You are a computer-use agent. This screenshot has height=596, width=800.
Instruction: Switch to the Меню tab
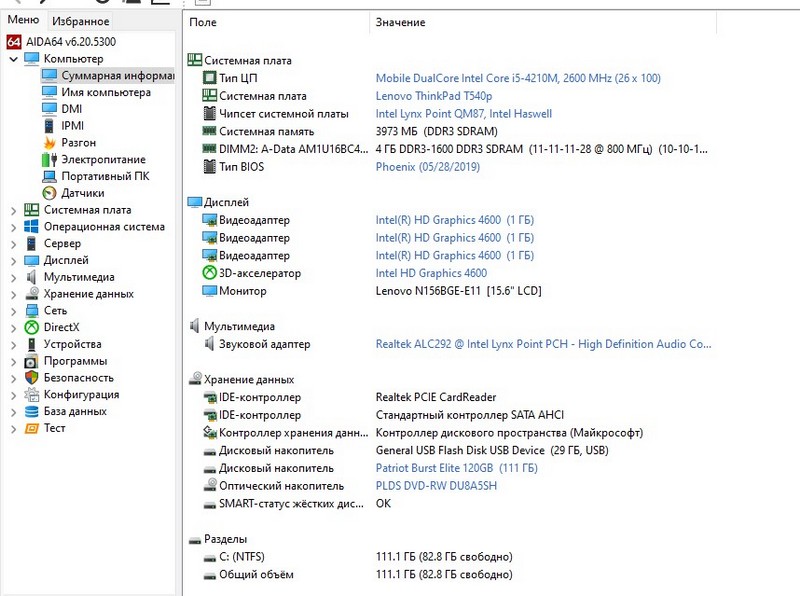23,21
